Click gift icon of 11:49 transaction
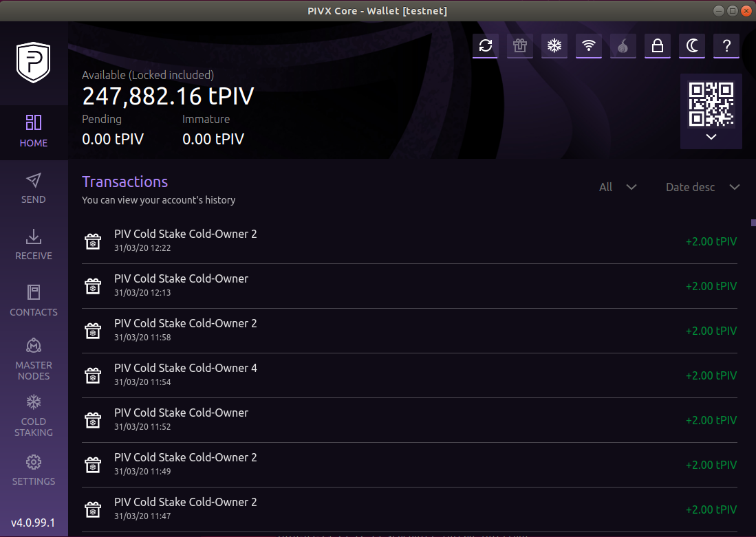 pyautogui.click(x=93, y=465)
